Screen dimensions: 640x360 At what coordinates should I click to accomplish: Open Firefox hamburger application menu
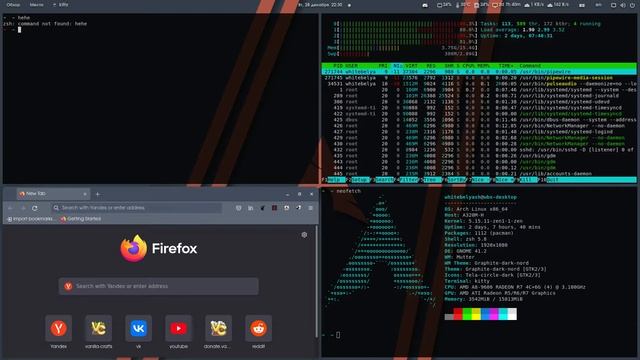(x=311, y=208)
